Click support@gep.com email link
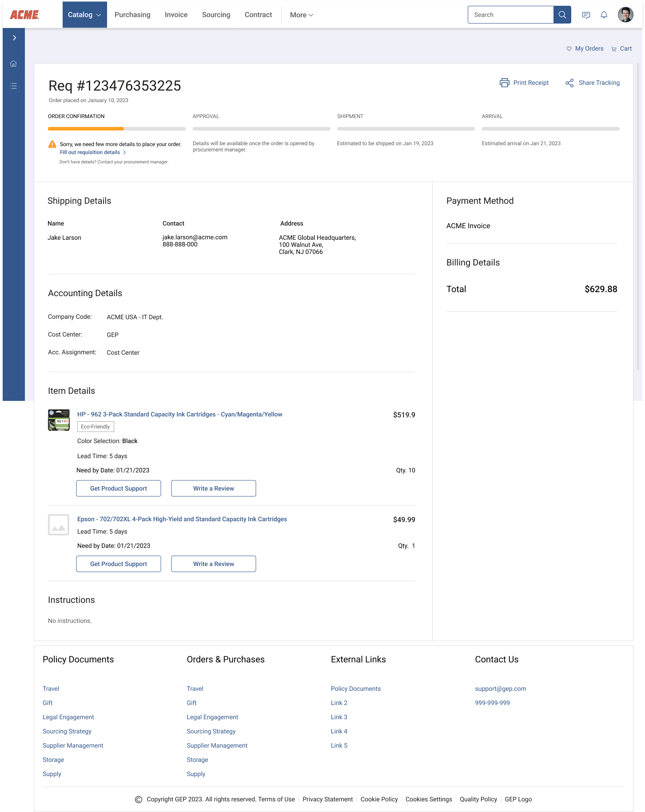 point(500,689)
